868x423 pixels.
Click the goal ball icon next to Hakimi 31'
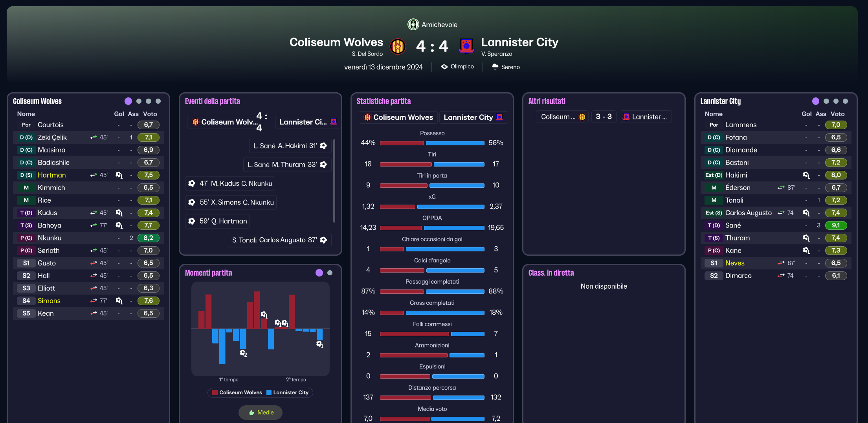323,146
